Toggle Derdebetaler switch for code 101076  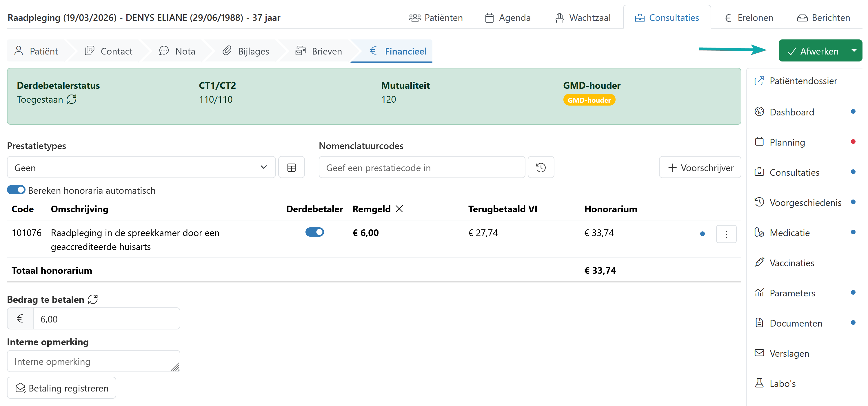[x=314, y=232]
